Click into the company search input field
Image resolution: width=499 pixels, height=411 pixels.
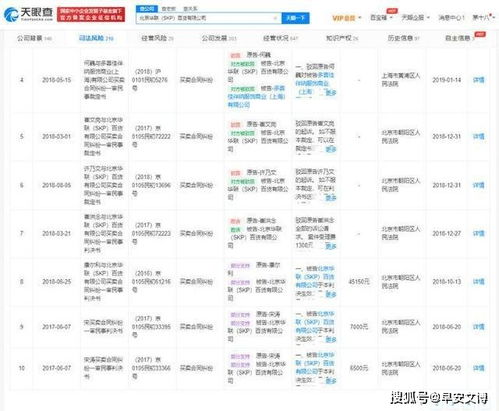pyautogui.click(x=208, y=18)
